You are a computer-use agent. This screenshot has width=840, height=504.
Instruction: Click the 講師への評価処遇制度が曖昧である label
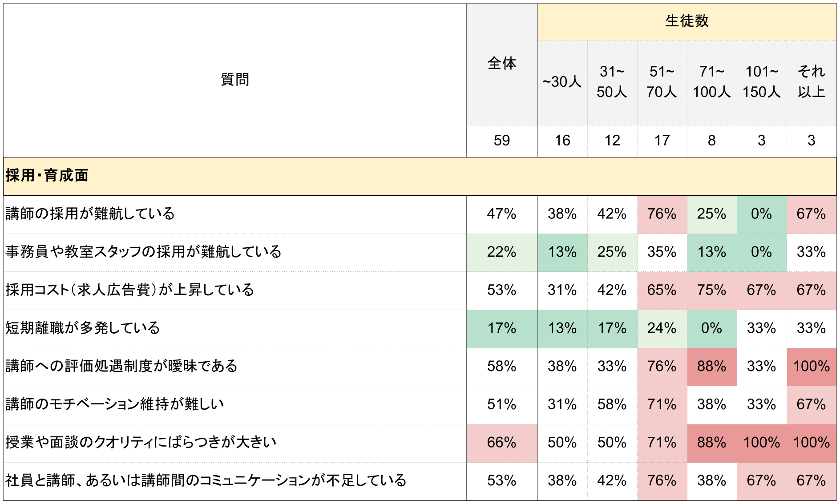[x=121, y=366]
